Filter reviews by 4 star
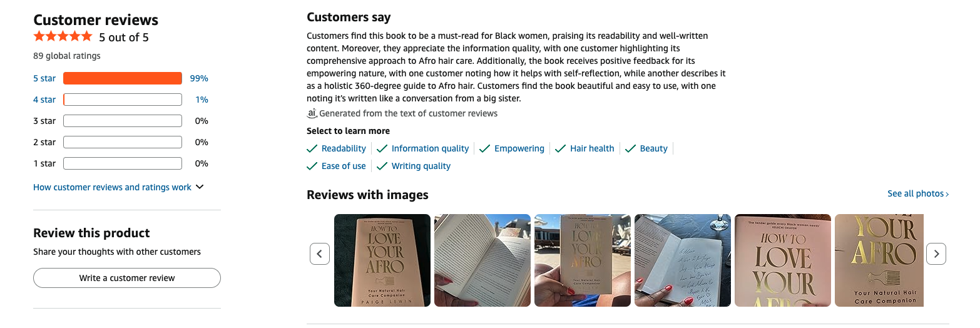This screenshot has width=980, height=328. (x=44, y=100)
